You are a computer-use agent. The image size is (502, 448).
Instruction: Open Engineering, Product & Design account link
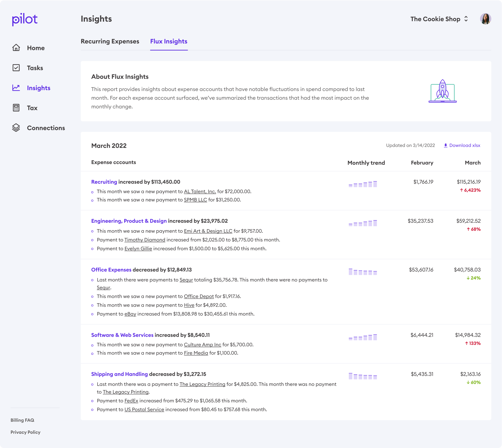pyautogui.click(x=129, y=221)
